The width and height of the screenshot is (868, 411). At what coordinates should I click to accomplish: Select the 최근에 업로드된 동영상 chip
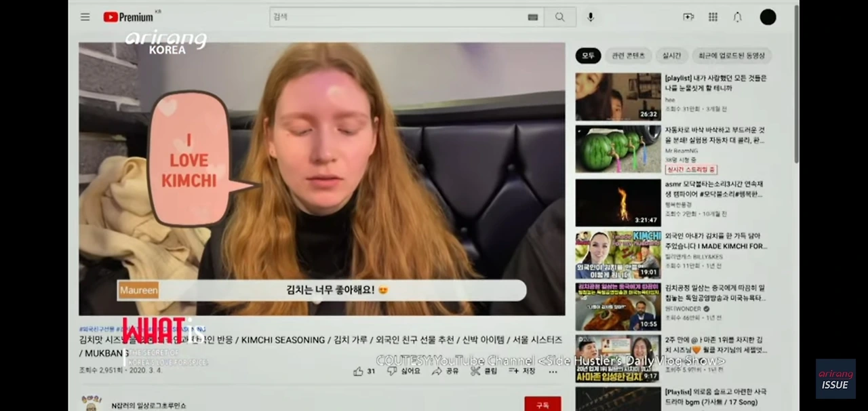(x=731, y=56)
